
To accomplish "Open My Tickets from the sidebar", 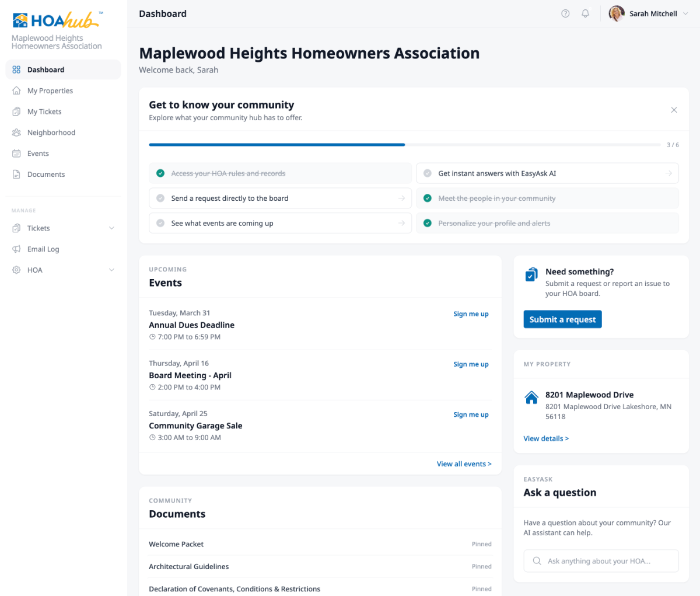I will point(45,111).
